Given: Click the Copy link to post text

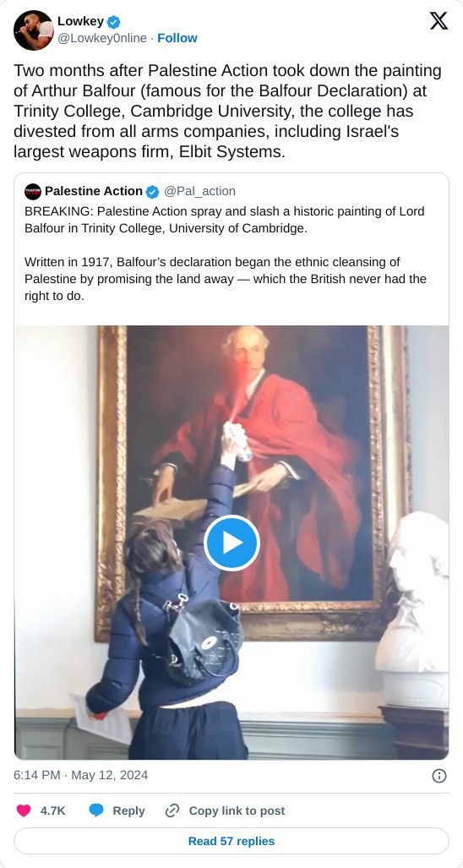Looking at the screenshot, I should click(237, 811).
